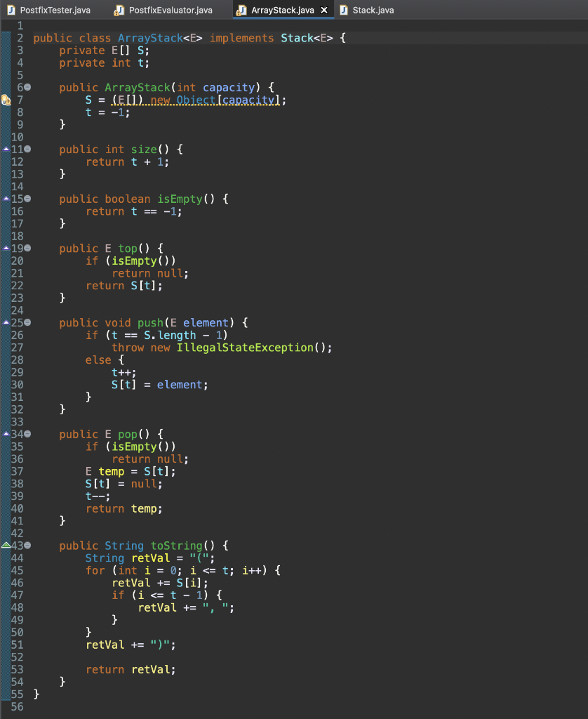
Task: Click the implements marker beside line 25
Action: (6, 322)
